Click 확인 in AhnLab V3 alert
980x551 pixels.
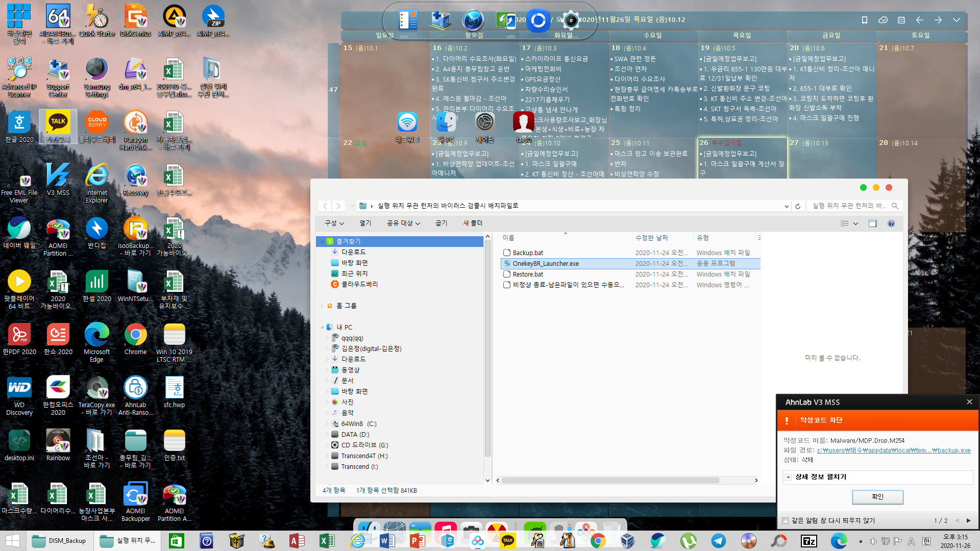click(877, 497)
